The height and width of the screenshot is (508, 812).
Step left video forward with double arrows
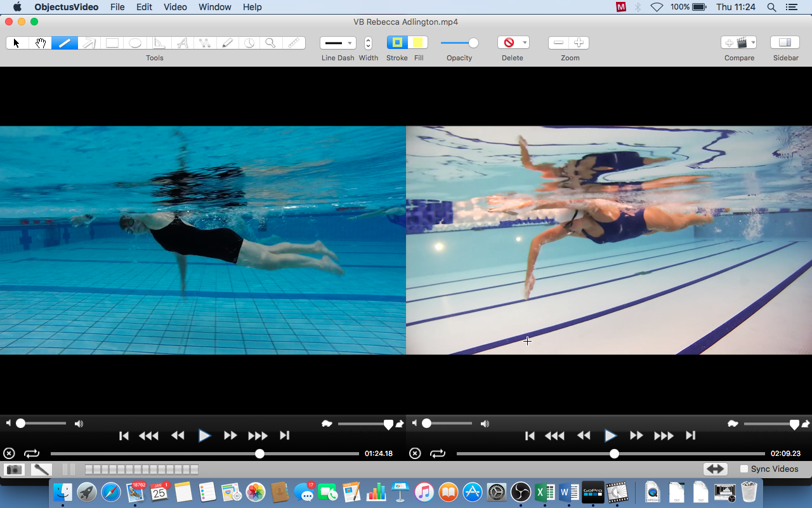[x=230, y=436]
